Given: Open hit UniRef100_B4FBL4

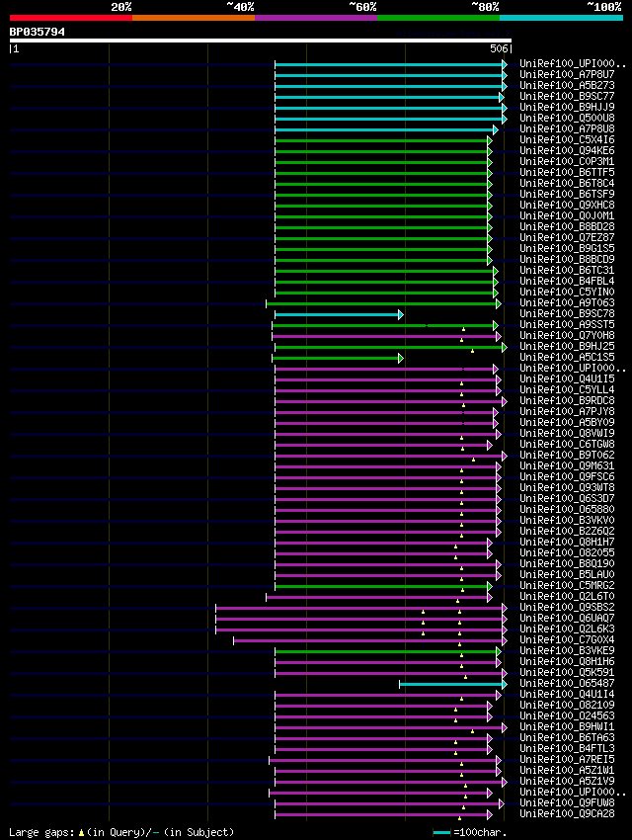Looking at the screenshot, I should (x=567, y=282).
